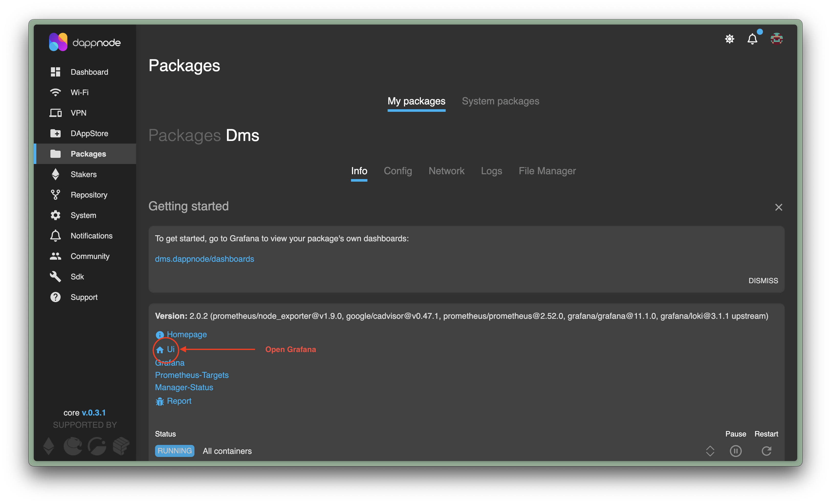Switch to System packages tab

pyautogui.click(x=500, y=101)
